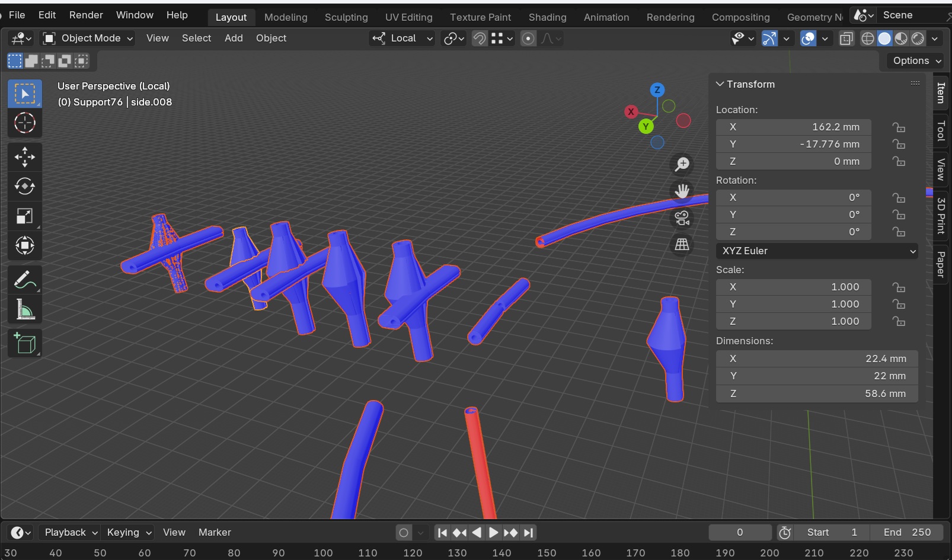
Task: Set selection mode to extend
Action: coord(31,60)
